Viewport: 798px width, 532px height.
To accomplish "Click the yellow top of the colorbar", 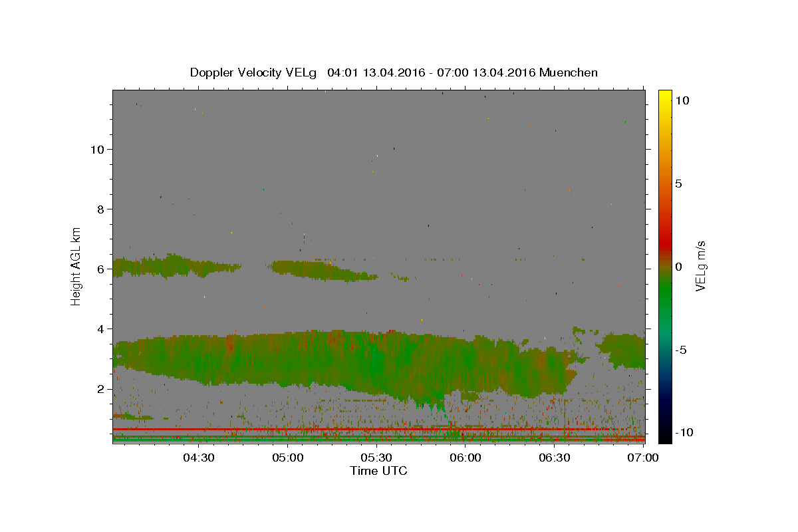I will 664,94.
